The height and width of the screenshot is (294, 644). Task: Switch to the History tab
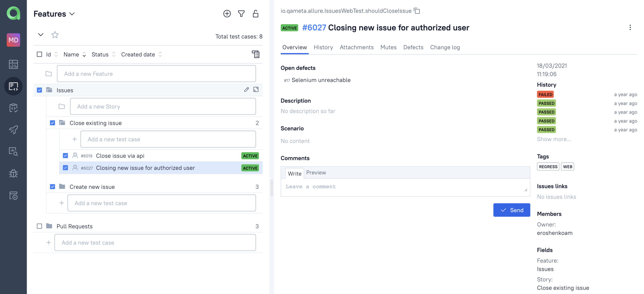(323, 47)
